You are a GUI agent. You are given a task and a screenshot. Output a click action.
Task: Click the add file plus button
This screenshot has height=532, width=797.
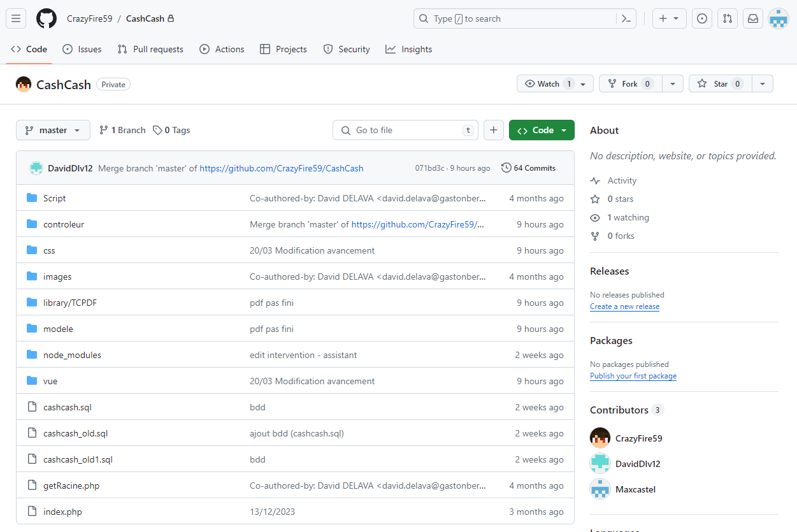pyautogui.click(x=494, y=130)
